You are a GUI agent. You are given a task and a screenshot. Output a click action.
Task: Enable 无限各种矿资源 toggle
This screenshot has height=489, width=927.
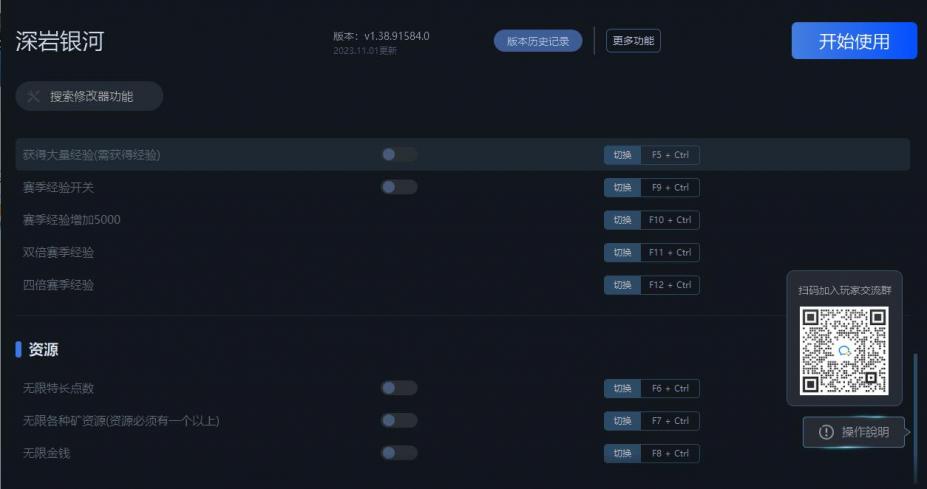coord(399,421)
